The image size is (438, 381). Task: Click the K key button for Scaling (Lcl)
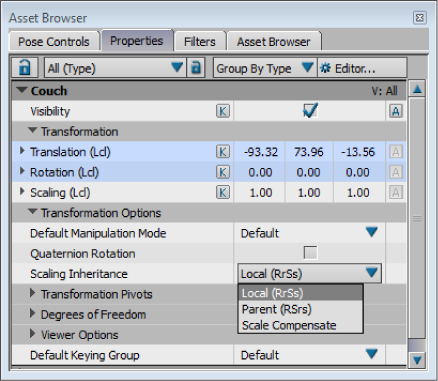point(223,192)
